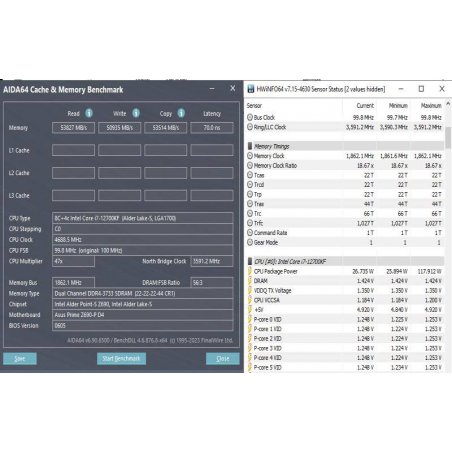The width and height of the screenshot is (452, 452).
Task: Click the CPU Package Power lightning icon
Action: tap(250, 271)
